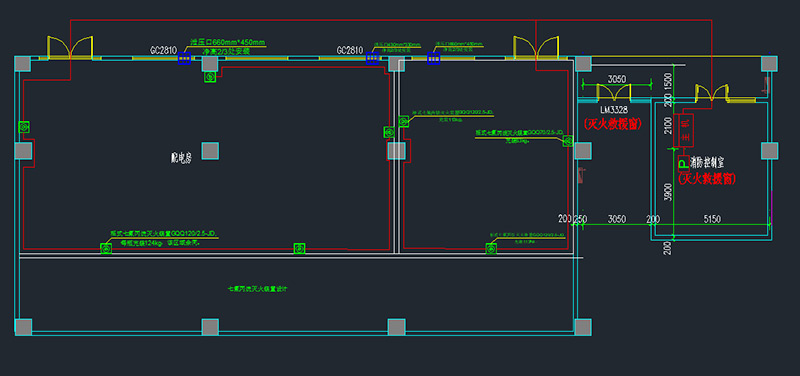Select the second GC2810 window label
Image resolution: width=800 pixels, height=376 pixels.
(349, 51)
